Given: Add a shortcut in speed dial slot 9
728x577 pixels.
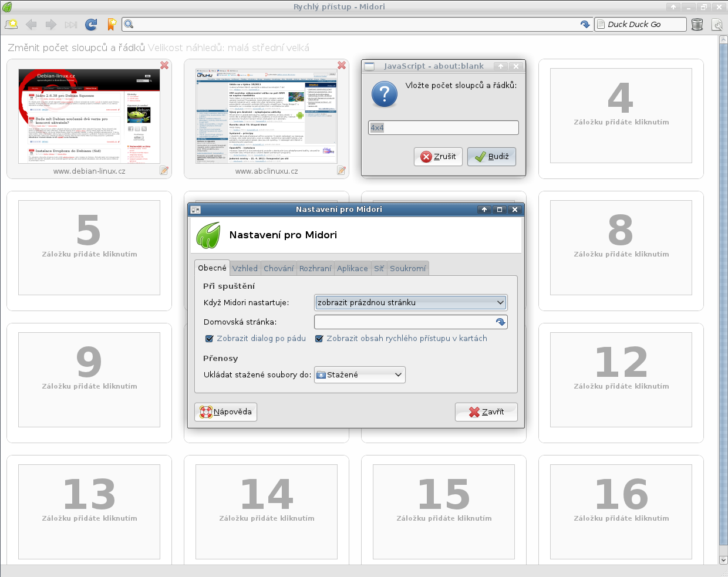Looking at the screenshot, I should [x=89, y=380].
